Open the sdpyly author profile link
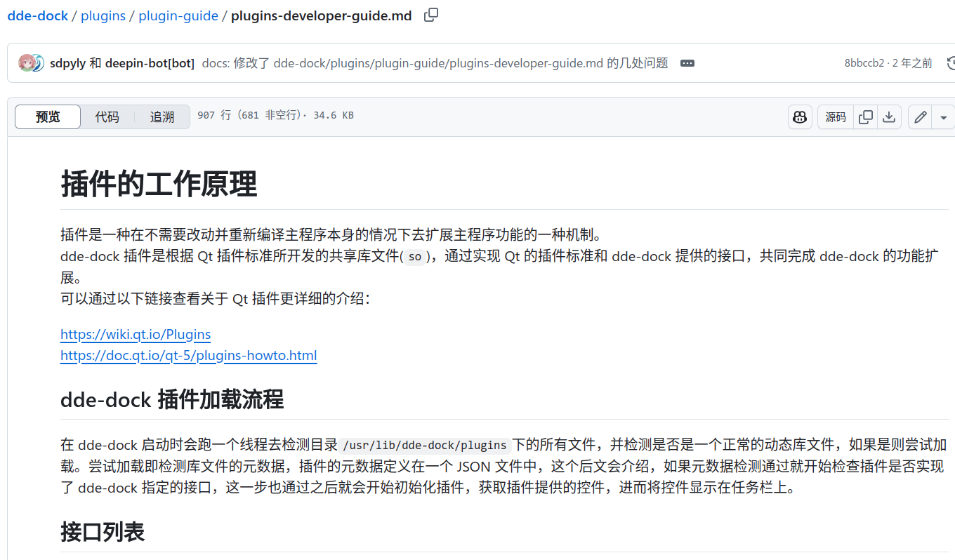The image size is (955, 560). click(x=67, y=63)
